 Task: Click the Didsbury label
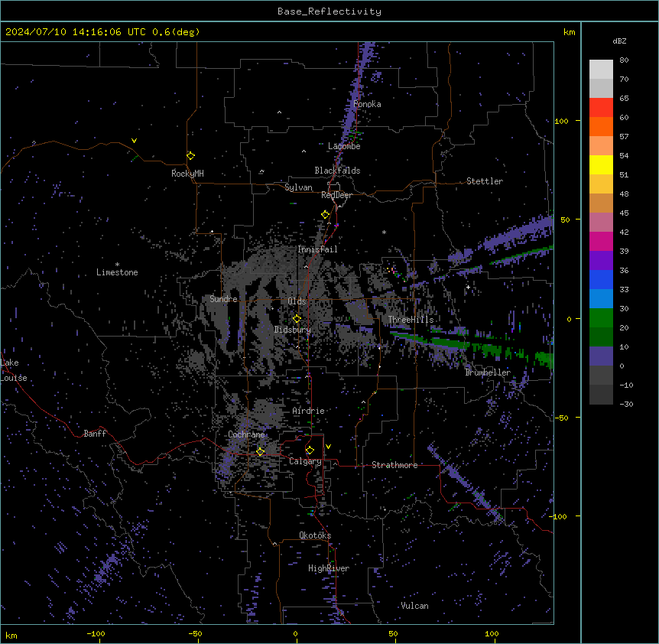(x=292, y=330)
